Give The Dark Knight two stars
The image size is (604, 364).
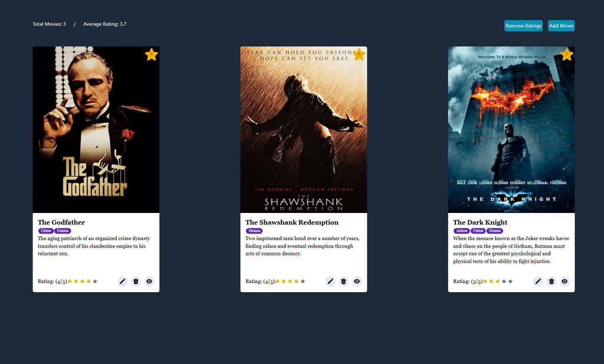point(491,281)
